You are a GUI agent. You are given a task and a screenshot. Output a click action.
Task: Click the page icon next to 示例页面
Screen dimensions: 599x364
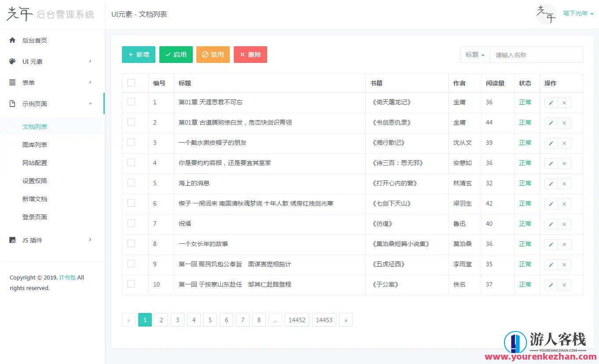[x=11, y=103]
